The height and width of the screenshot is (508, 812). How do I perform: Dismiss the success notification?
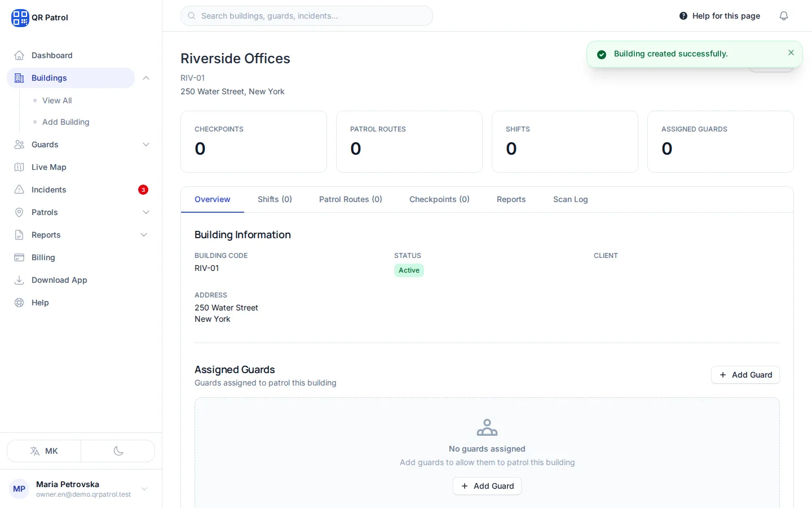click(791, 52)
